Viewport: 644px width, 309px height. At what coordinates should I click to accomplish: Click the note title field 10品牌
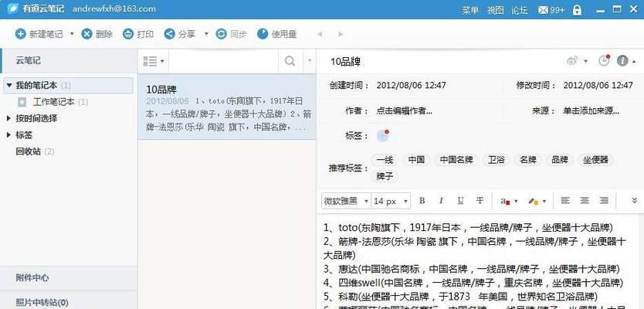pyautogui.click(x=345, y=62)
